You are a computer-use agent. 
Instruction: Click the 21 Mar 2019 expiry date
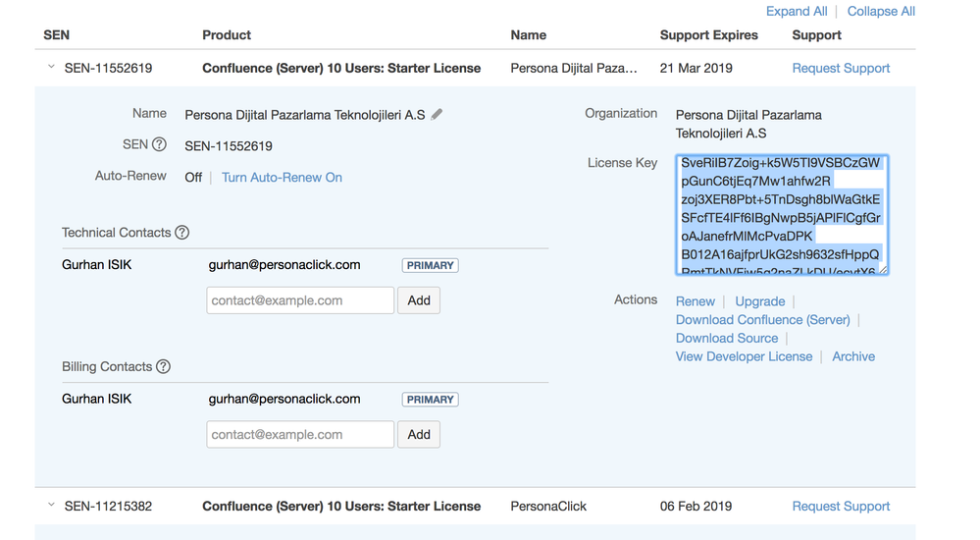pos(696,68)
